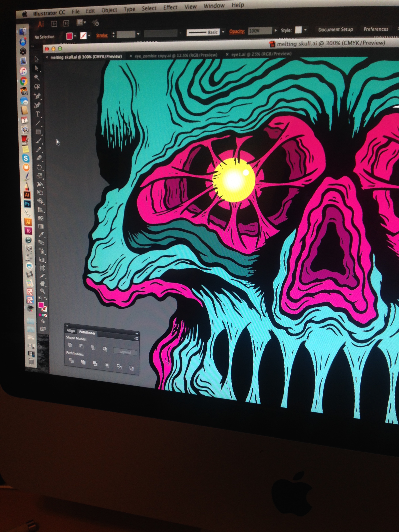Select the Artboard tool
The image size is (399, 532).
pyautogui.click(x=42, y=267)
